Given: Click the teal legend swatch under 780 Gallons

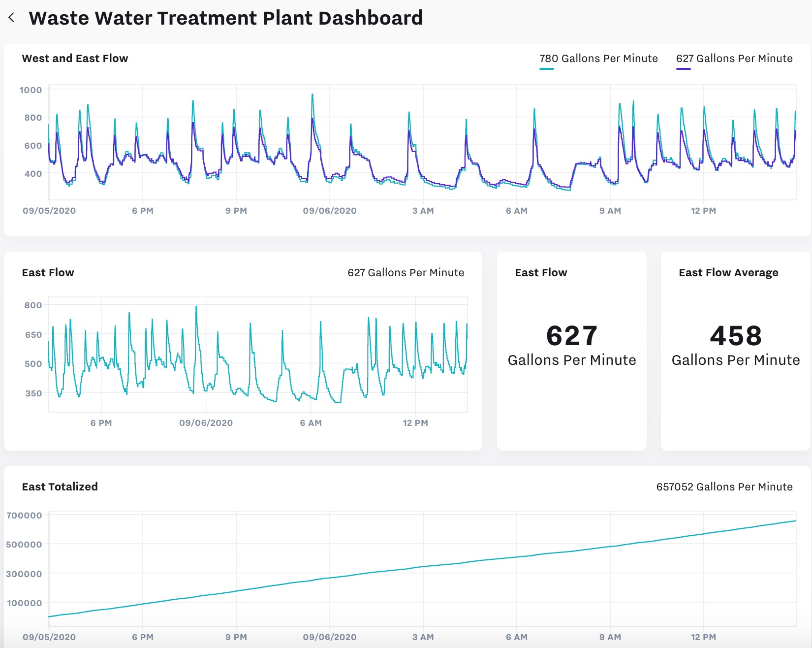Looking at the screenshot, I should [x=546, y=69].
